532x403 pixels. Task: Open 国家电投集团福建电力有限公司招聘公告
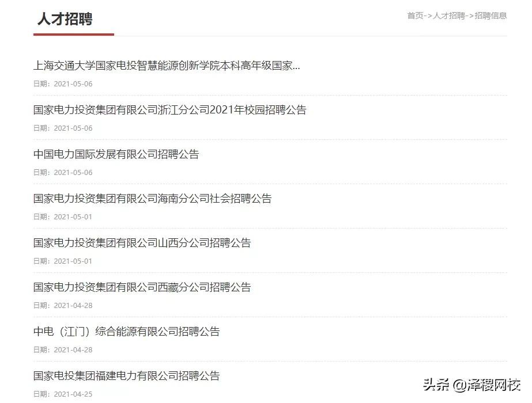pyautogui.click(x=126, y=376)
